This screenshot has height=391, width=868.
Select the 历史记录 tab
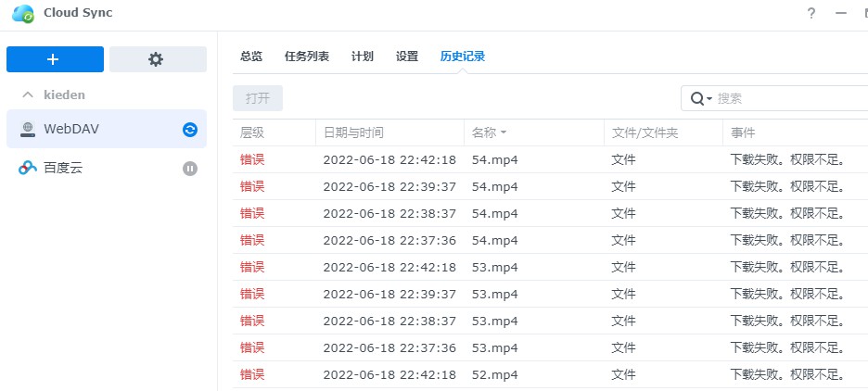coord(462,57)
